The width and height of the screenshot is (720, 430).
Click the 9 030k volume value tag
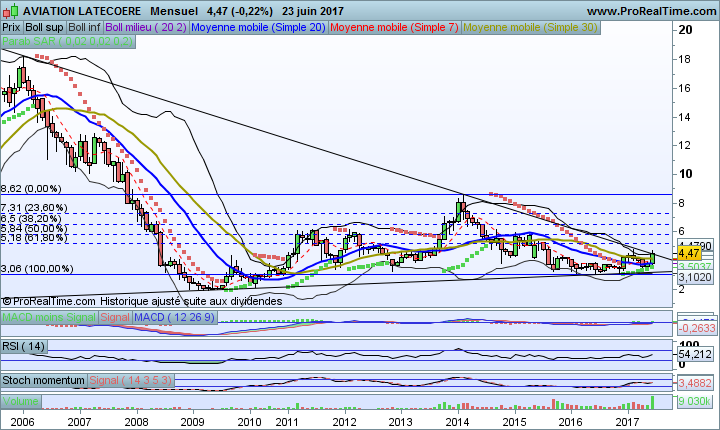tap(695, 401)
